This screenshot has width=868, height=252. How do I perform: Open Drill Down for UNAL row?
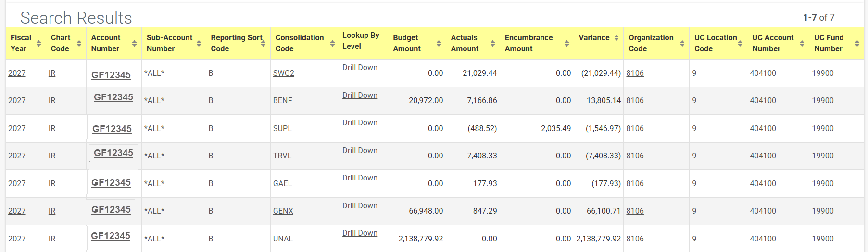point(360,233)
